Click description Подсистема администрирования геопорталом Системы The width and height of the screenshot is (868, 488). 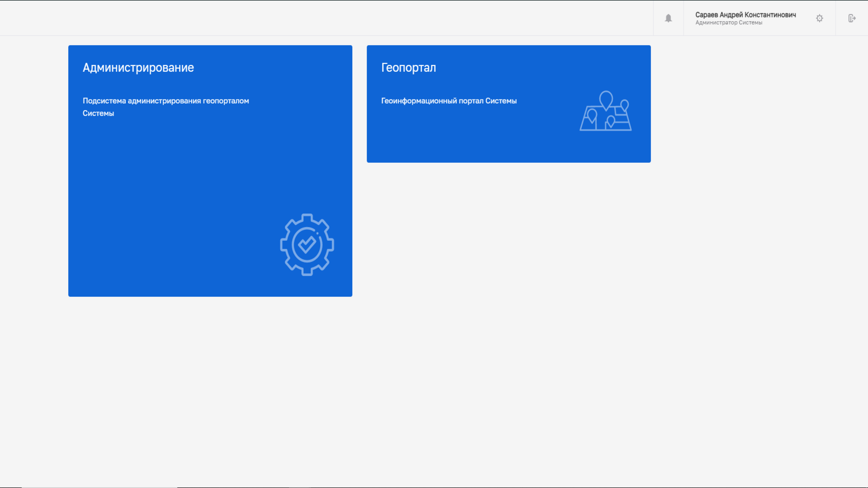click(x=166, y=107)
